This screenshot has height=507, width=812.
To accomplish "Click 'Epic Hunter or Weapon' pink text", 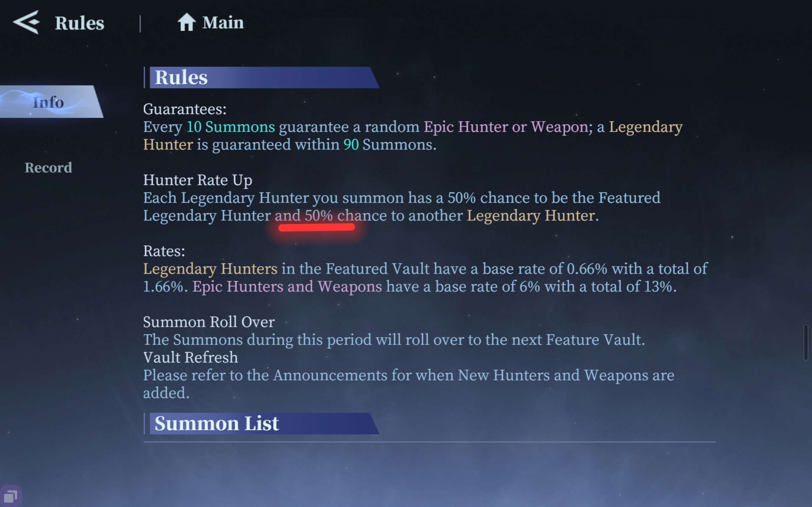I will [506, 127].
